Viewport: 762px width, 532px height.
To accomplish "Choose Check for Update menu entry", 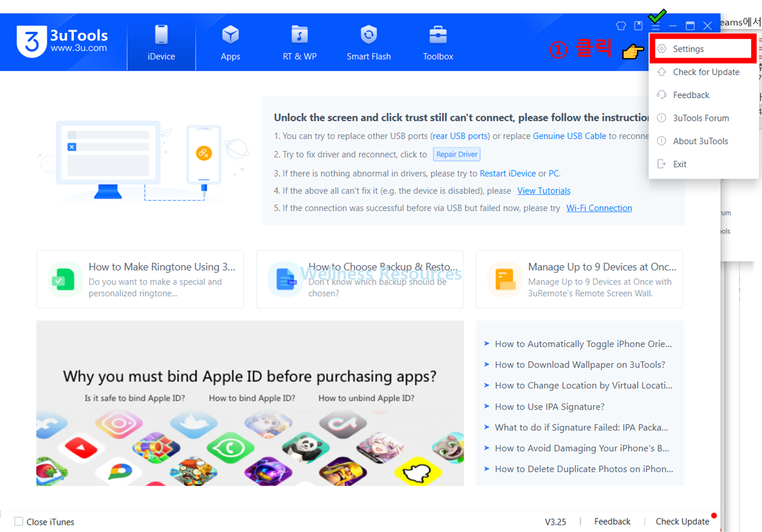I will click(703, 72).
